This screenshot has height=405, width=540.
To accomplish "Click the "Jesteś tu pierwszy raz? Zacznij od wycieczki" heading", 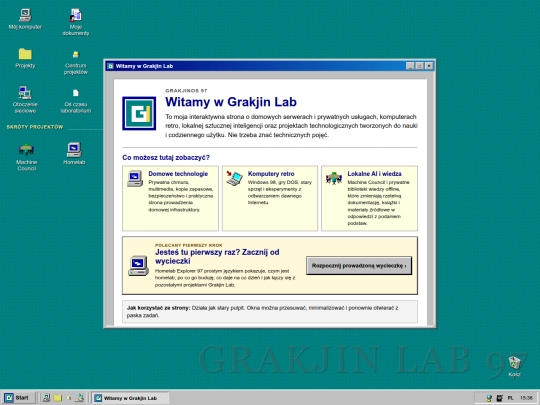I will point(217,257).
